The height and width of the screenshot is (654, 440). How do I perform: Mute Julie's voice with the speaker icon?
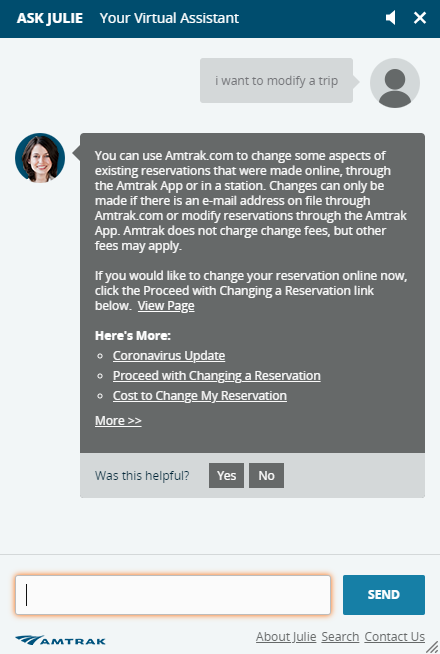[x=391, y=18]
